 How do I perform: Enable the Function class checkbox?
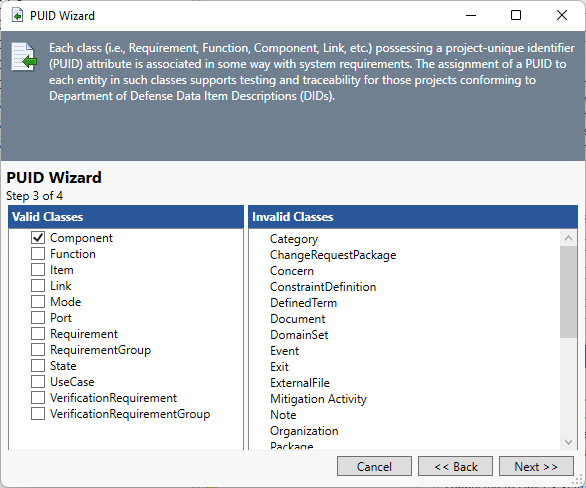(38, 254)
